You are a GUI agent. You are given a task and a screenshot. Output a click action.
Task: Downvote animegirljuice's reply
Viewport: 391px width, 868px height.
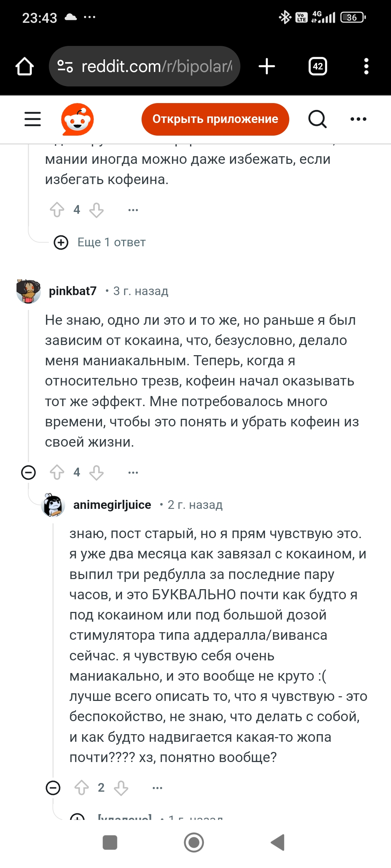click(121, 788)
